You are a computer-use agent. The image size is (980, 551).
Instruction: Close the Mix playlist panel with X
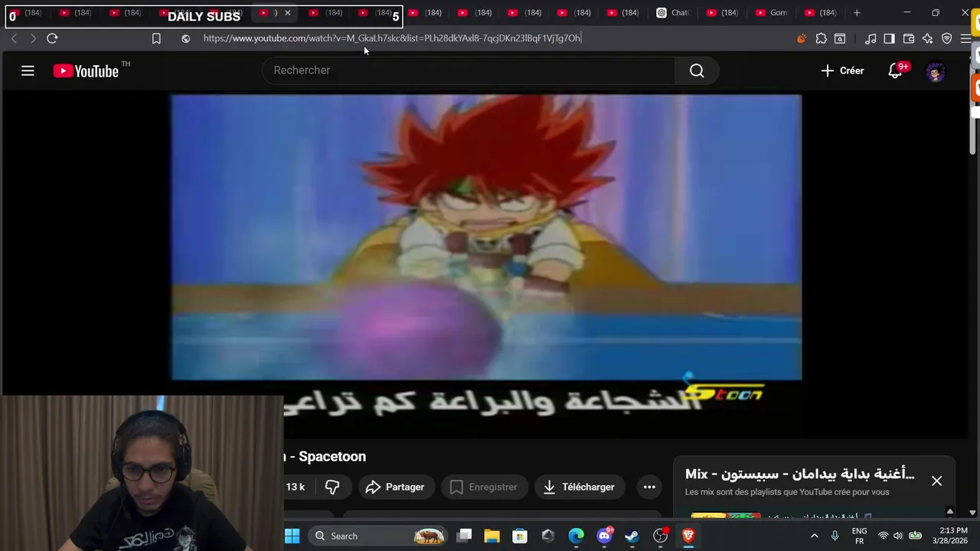point(936,481)
